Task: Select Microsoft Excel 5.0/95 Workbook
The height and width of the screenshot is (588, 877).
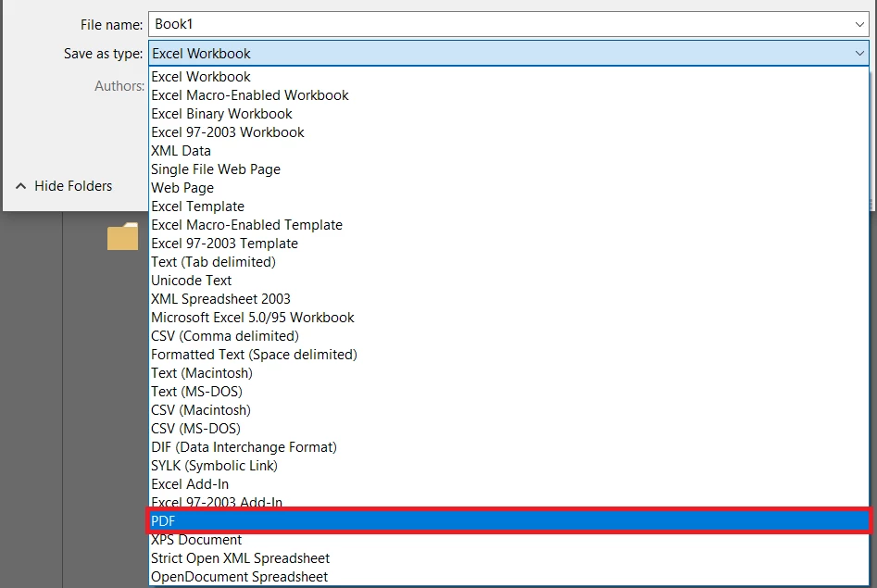Action: pyautogui.click(x=509, y=318)
